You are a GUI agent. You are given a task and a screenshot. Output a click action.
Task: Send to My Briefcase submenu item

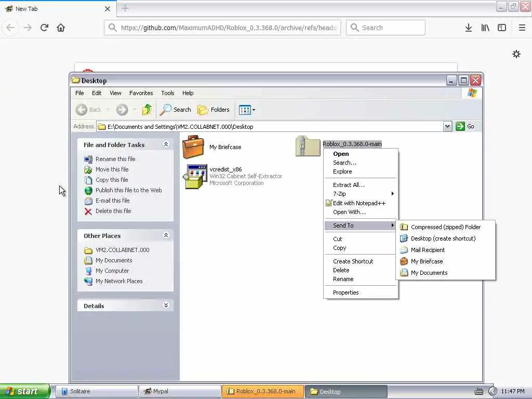point(445,261)
